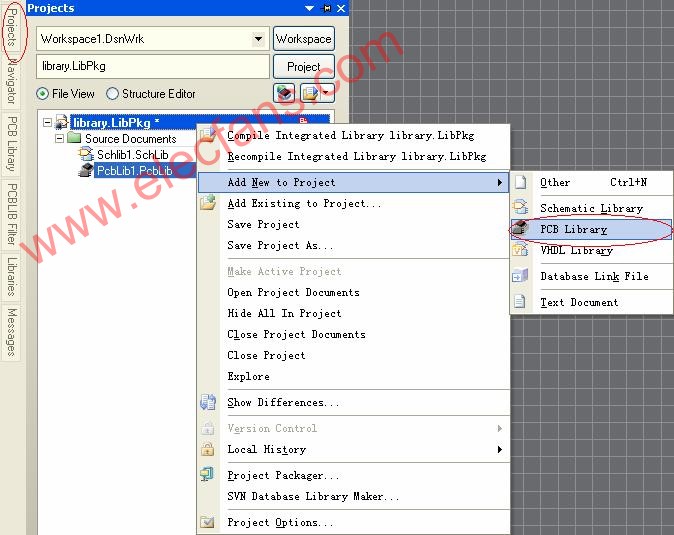Click the library.LibPkg project file icon
The width and height of the screenshot is (674, 535).
coord(62,122)
